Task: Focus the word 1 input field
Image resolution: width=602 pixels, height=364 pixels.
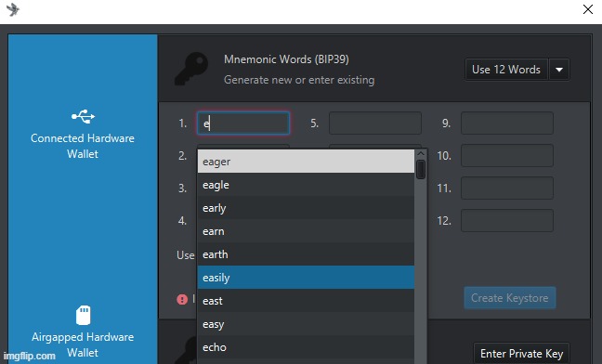Action: (x=243, y=123)
